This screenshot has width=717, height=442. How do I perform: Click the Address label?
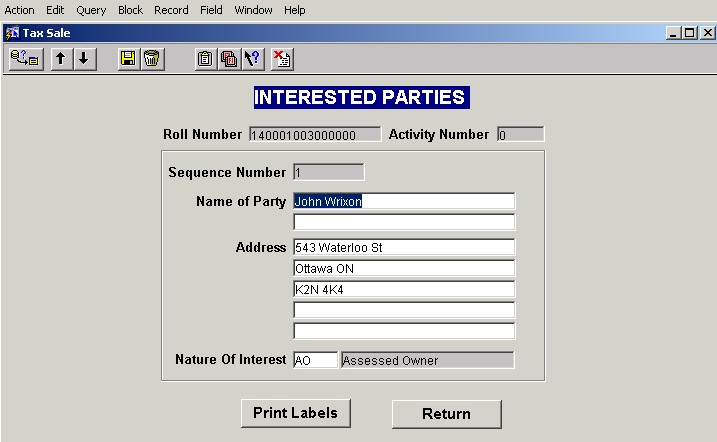pyautogui.click(x=261, y=247)
